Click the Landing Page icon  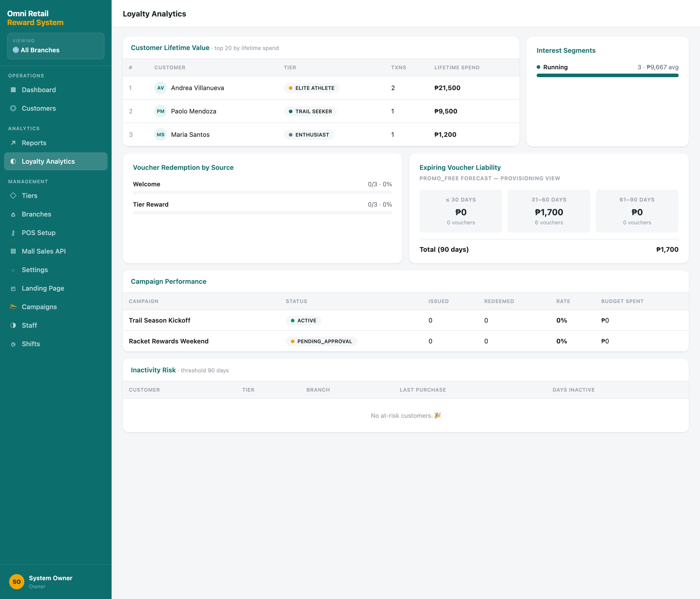coord(13,289)
